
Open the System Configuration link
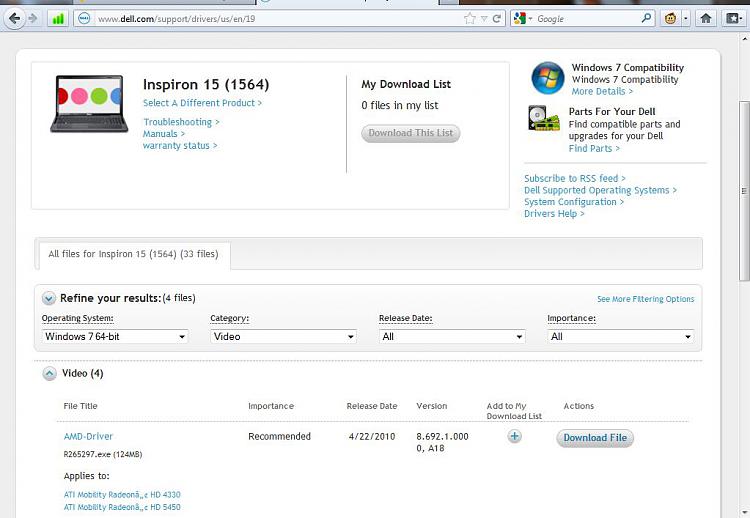click(x=574, y=202)
